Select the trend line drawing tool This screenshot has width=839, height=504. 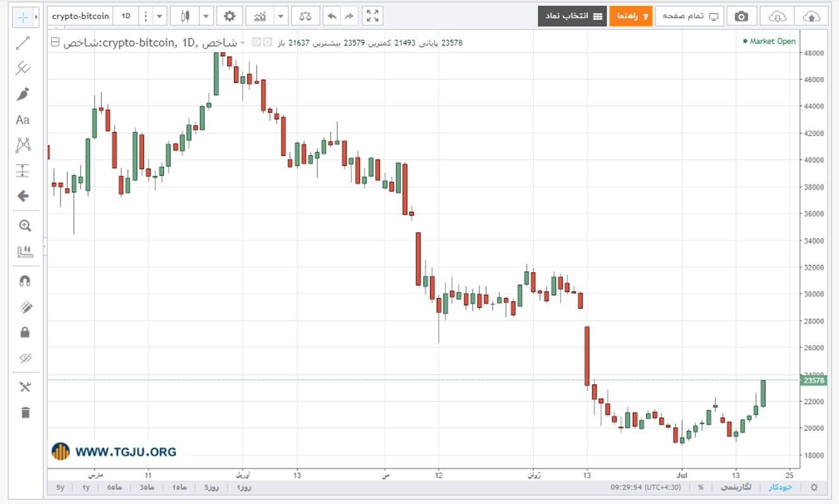tap(23, 43)
